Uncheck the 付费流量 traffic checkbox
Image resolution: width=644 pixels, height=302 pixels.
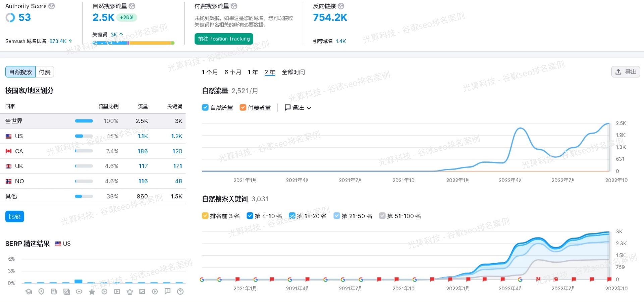tap(243, 107)
